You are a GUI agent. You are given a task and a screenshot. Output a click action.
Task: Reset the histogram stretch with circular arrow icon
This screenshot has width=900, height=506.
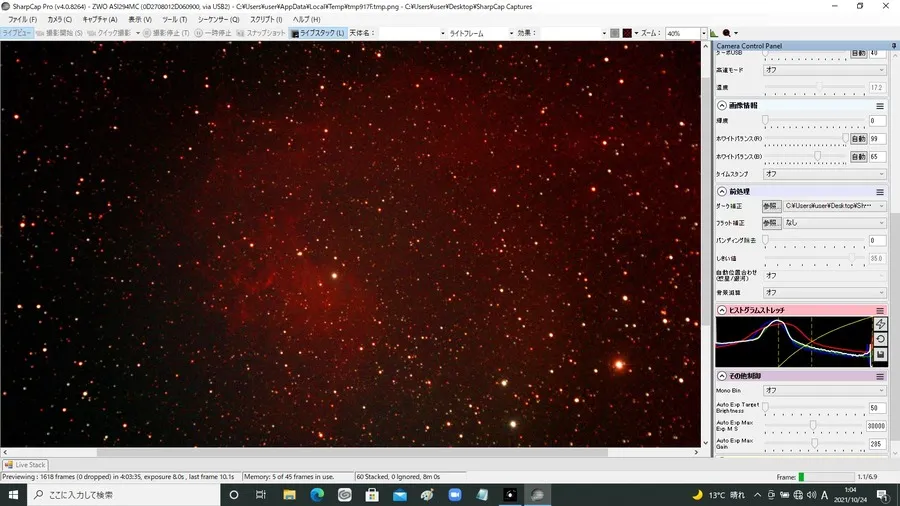(880, 340)
